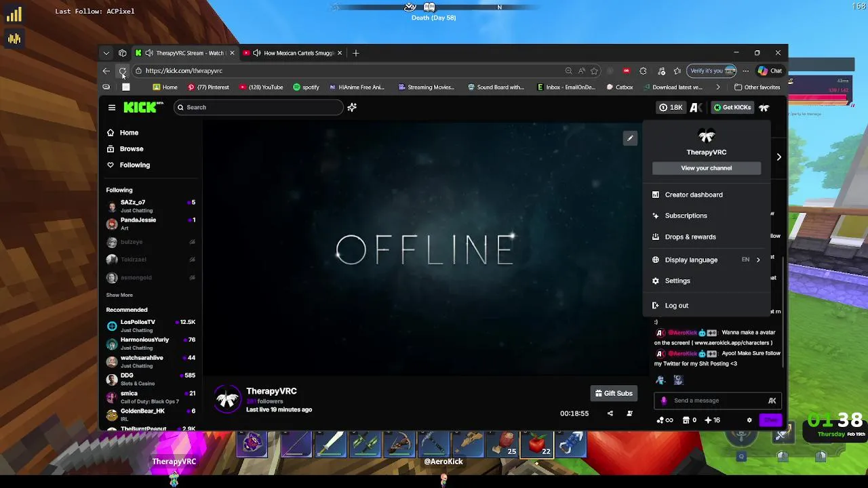Click the purple Chat send button
Viewport: 868px width, 488px height.
pyautogui.click(x=771, y=420)
